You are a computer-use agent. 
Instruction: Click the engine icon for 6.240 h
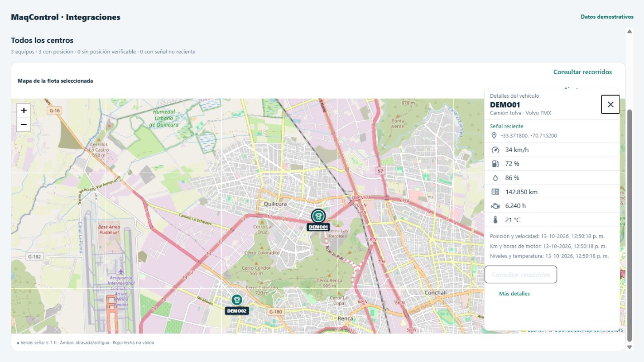(x=495, y=206)
